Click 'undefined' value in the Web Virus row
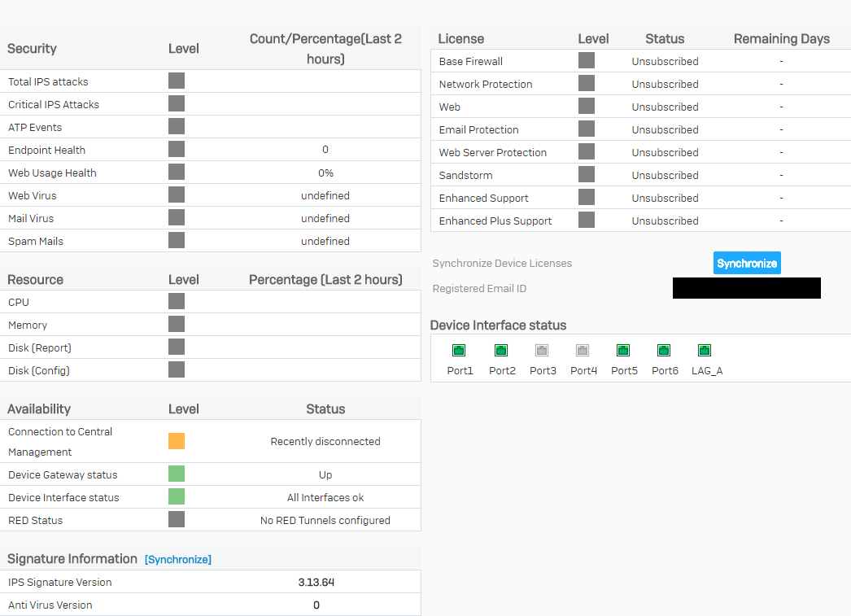 pos(325,196)
